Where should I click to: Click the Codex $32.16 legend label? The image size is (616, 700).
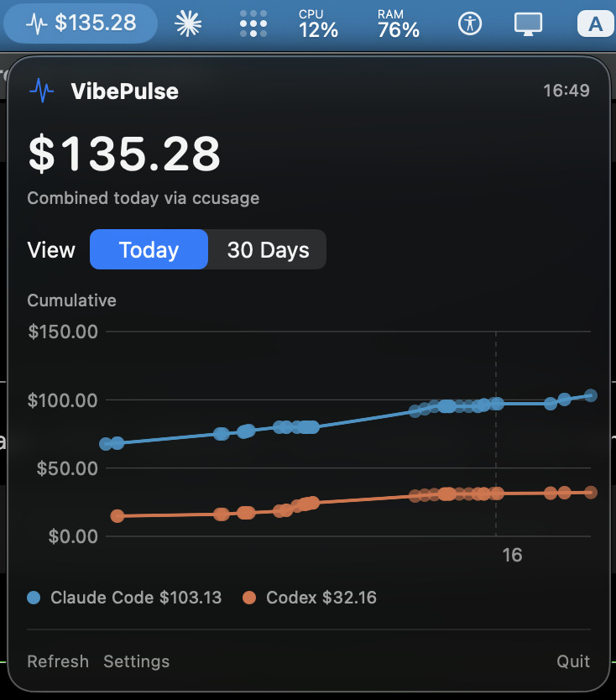coord(321,598)
